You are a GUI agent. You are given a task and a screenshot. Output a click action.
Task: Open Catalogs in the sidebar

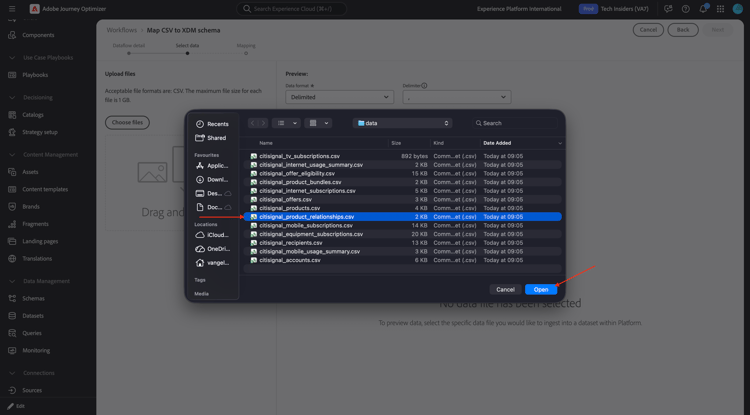click(33, 115)
